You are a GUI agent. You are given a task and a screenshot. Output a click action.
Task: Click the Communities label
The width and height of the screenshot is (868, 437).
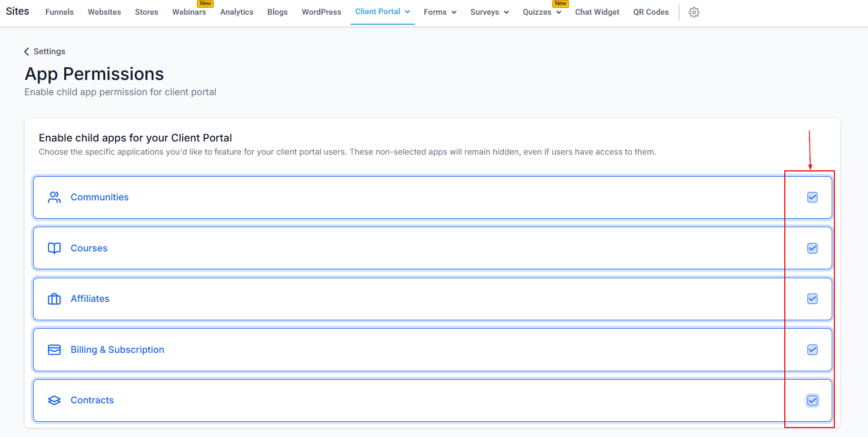(x=99, y=197)
